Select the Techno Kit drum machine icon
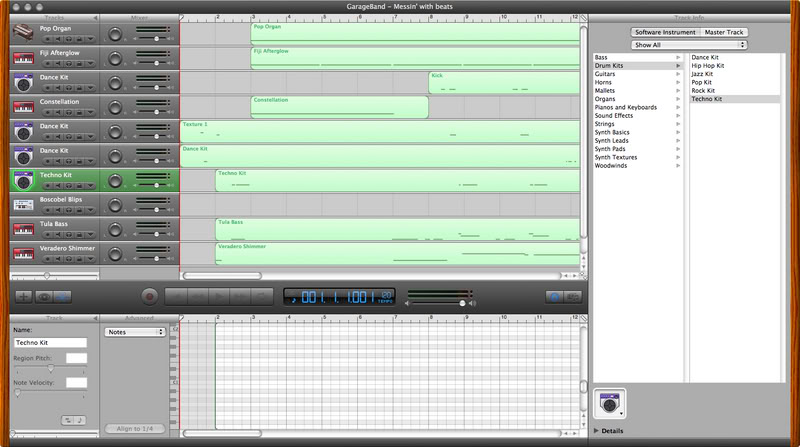The height and width of the screenshot is (447, 800). 23,181
